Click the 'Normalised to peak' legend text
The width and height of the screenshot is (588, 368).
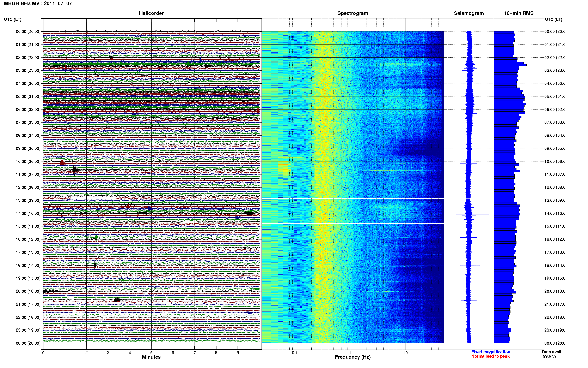coord(490,356)
